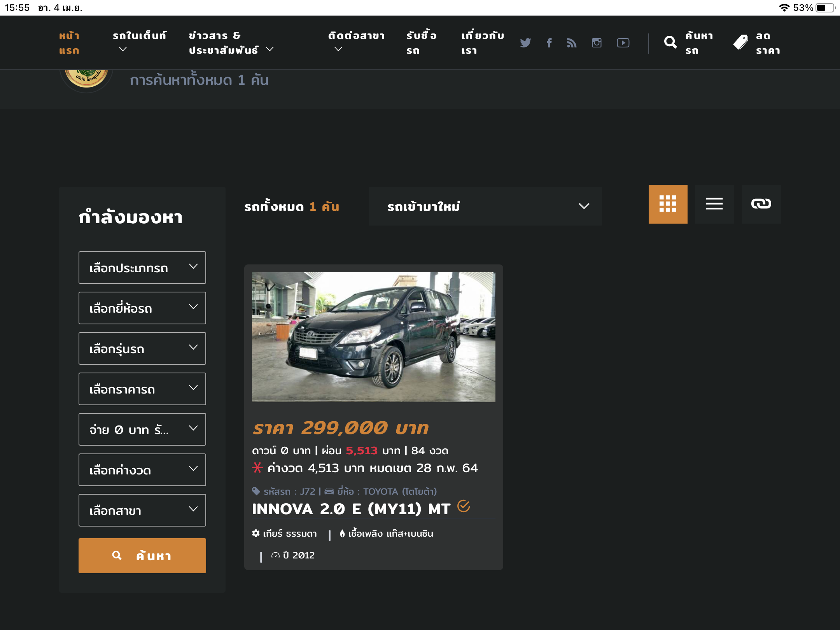The image size is (840, 630).
Task: Open the Twitter social icon
Action: click(525, 43)
